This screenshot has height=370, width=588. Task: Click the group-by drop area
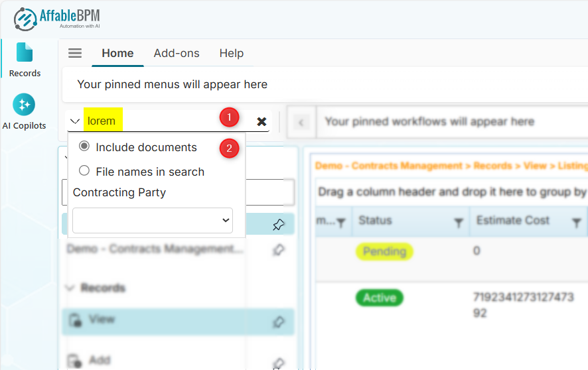452,192
